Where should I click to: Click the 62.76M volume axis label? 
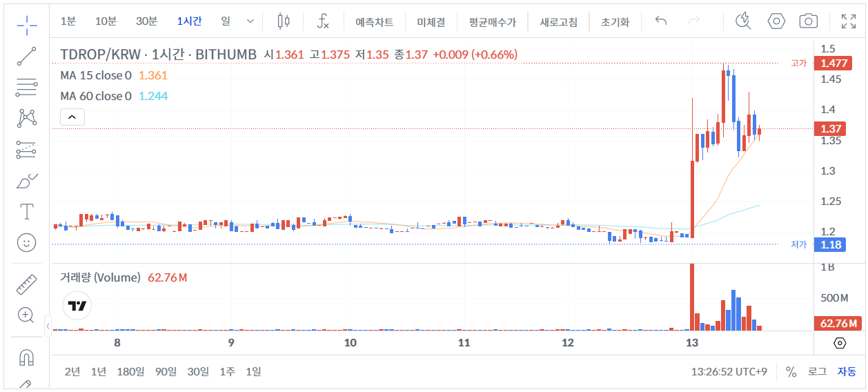[838, 324]
